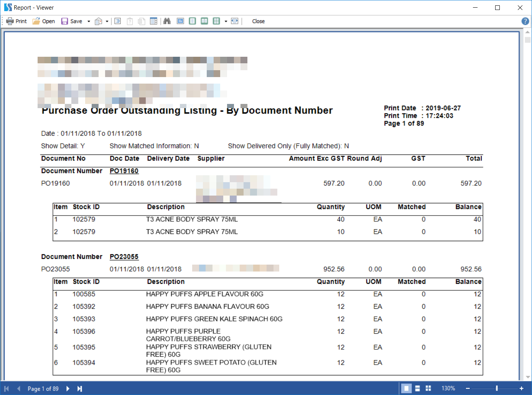Click the Print toolbar button

[16, 21]
